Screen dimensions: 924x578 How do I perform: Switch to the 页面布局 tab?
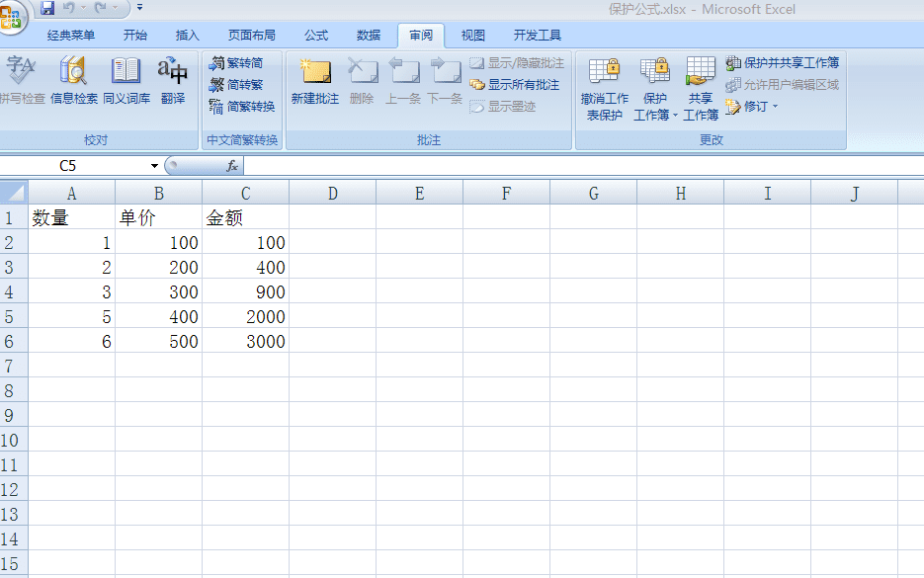(x=252, y=36)
